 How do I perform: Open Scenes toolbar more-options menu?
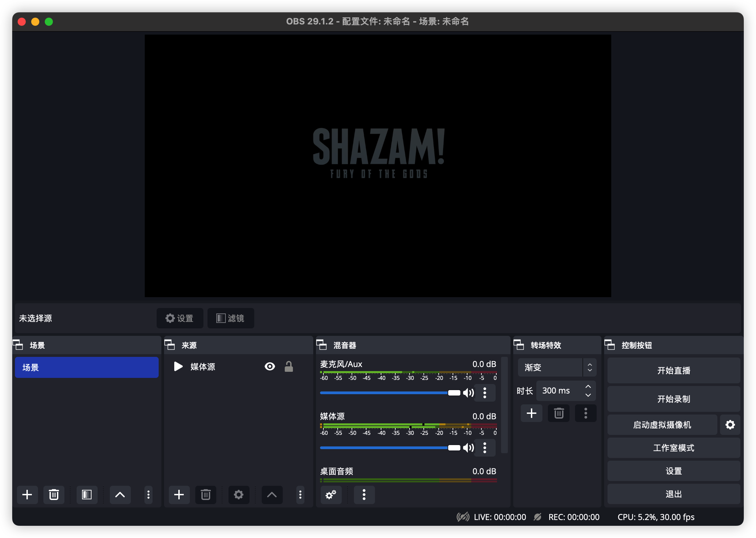point(148,495)
